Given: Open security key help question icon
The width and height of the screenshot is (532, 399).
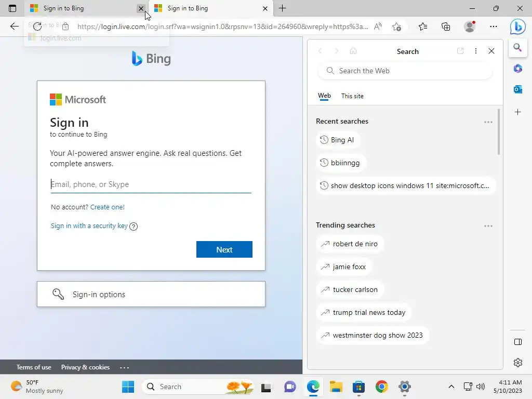Looking at the screenshot, I should point(134,227).
